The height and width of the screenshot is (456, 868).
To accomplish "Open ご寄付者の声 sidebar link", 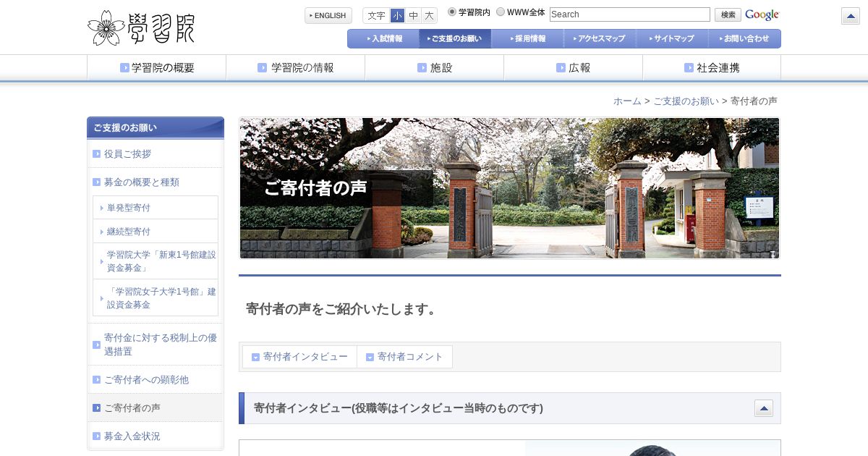I will [x=132, y=408].
